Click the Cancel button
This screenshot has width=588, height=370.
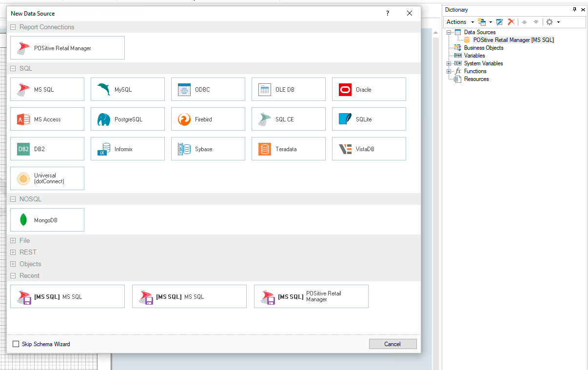392,344
